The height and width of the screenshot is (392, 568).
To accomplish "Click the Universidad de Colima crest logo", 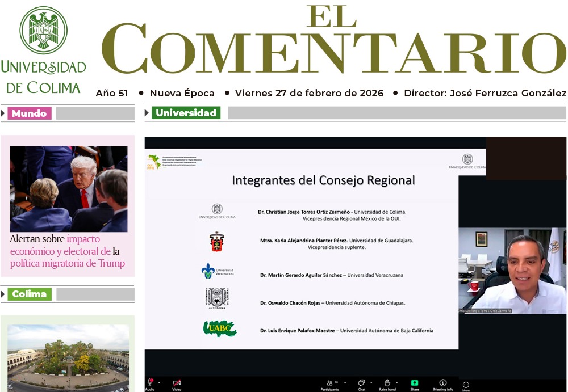I will point(43,30).
